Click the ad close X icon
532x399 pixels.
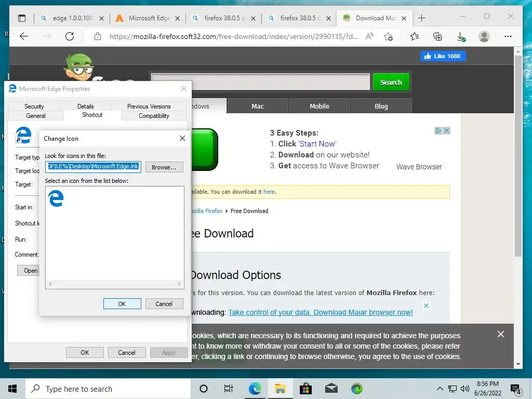pyautogui.click(x=446, y=130)
